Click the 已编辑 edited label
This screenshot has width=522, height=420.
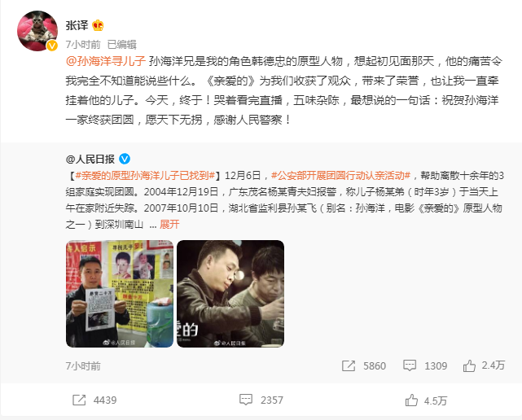click(x=122, y=44)
